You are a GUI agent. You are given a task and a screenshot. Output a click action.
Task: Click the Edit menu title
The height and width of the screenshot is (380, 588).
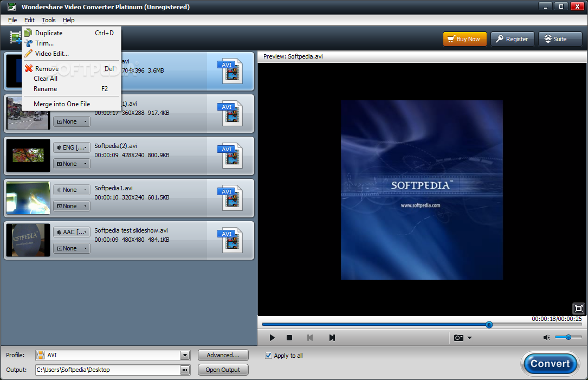[29, 20]
